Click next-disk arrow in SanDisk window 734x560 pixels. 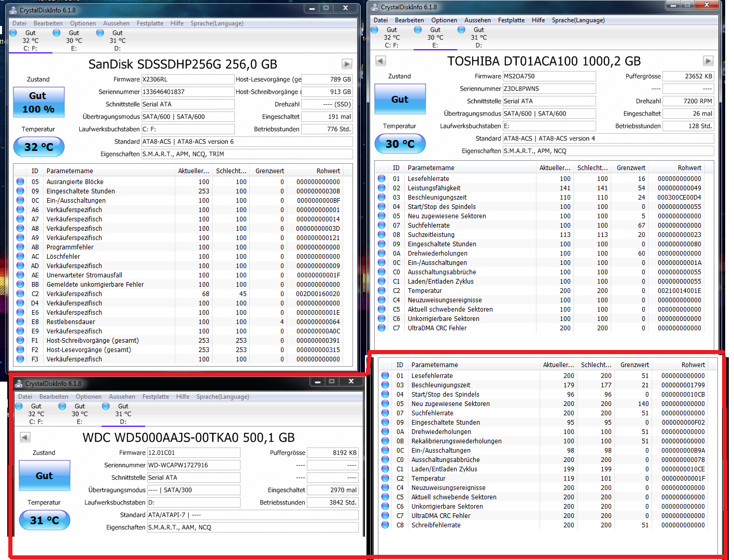click(347, 64)
